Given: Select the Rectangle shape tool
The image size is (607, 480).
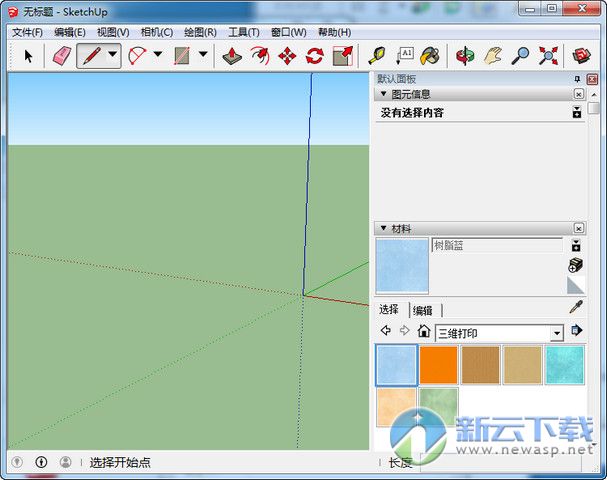Looking at the screenshot, I should point(182,57).
